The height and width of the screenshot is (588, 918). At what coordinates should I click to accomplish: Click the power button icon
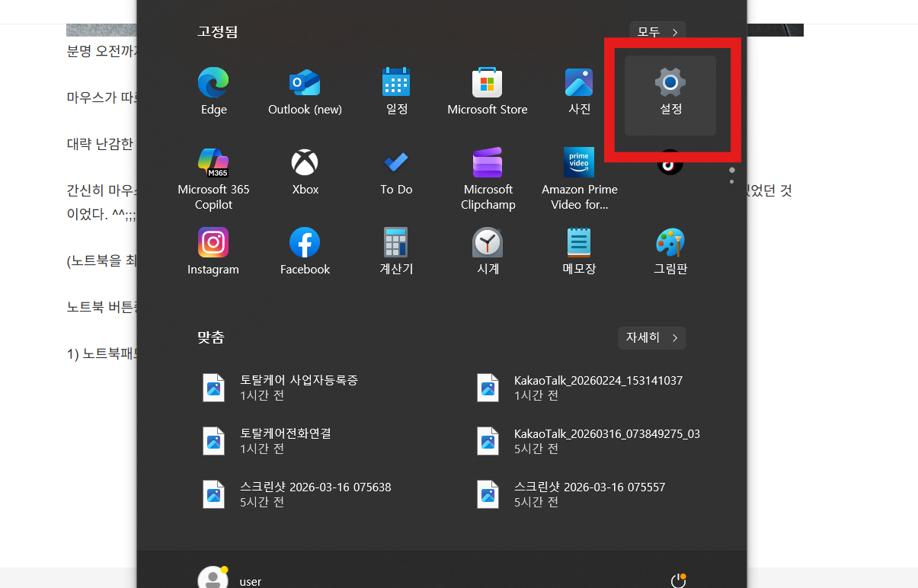tap(678, 581)
